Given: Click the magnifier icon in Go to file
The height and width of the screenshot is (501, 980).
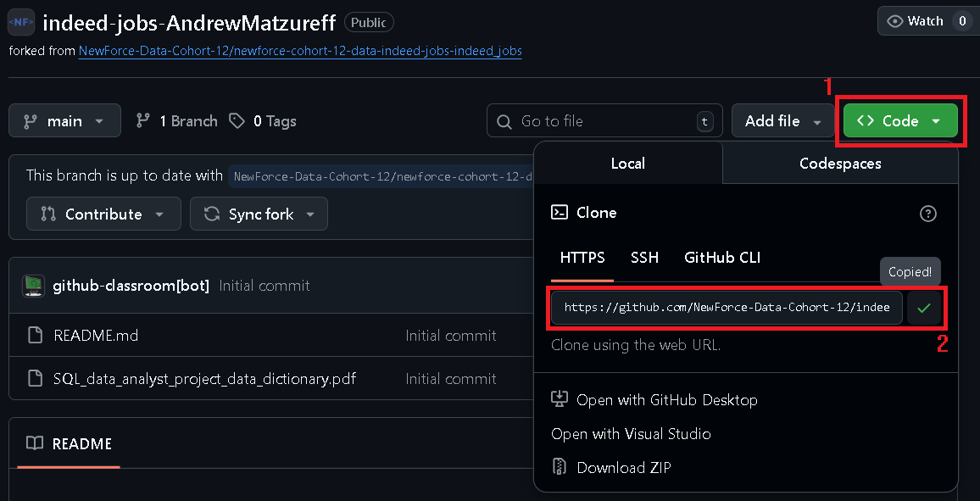Looking at the screenshot, I should click(504, 121).
